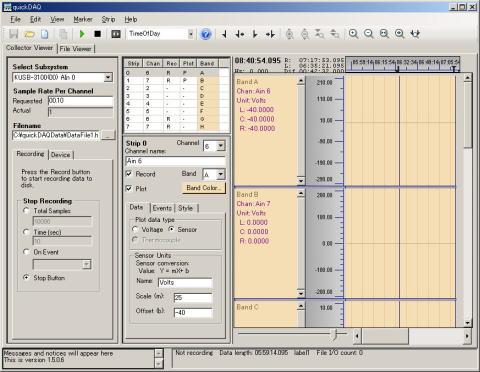Click the Band Color button
Viewport: 480px width, 372px height.
pos(204,188)
